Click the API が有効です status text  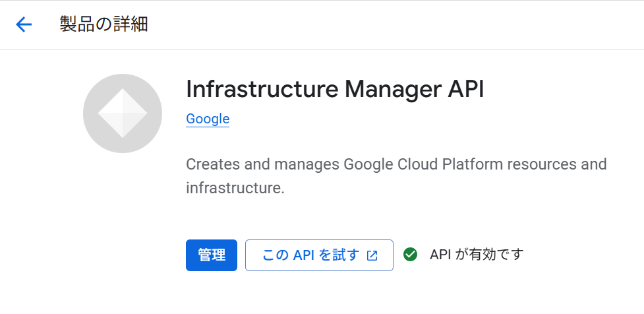[x=477, y=255]
